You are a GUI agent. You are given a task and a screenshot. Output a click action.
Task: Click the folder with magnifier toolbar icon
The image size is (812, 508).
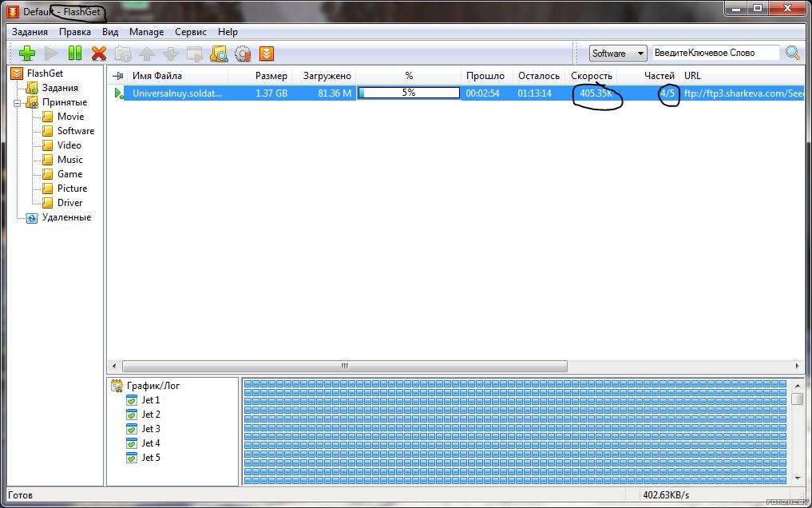click(x=219, y=54)
